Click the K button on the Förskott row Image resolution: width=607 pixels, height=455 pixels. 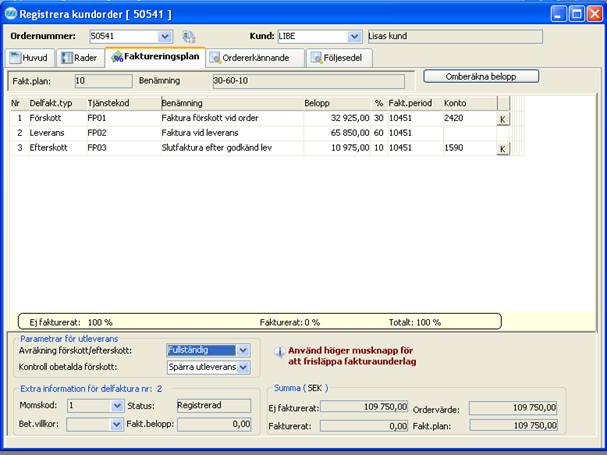[x=503, y=119]
